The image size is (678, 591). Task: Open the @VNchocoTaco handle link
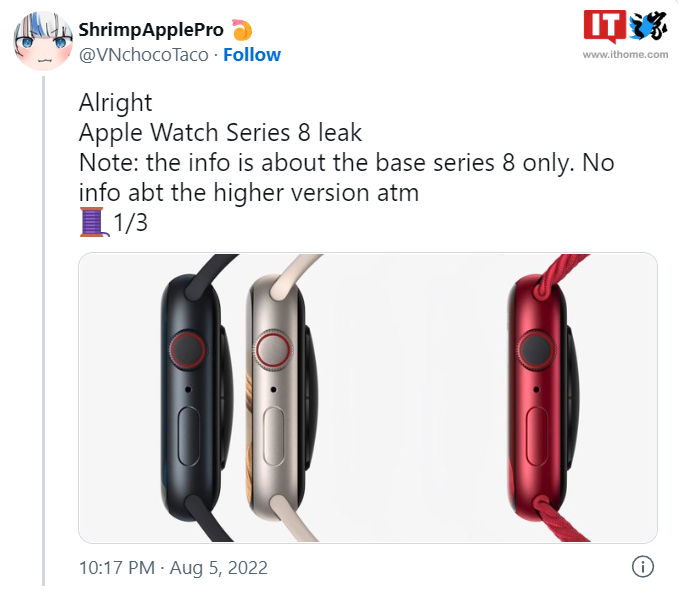click(x=144, y=55)
